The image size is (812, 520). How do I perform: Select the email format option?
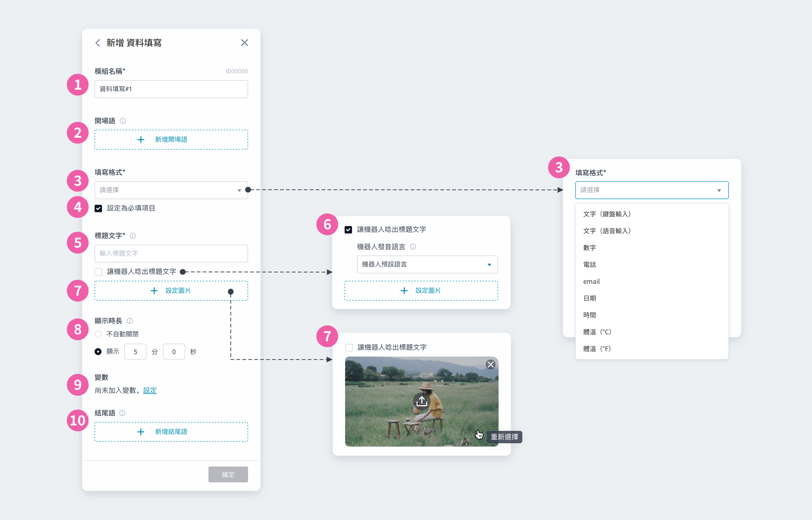[x=591, y=282]
